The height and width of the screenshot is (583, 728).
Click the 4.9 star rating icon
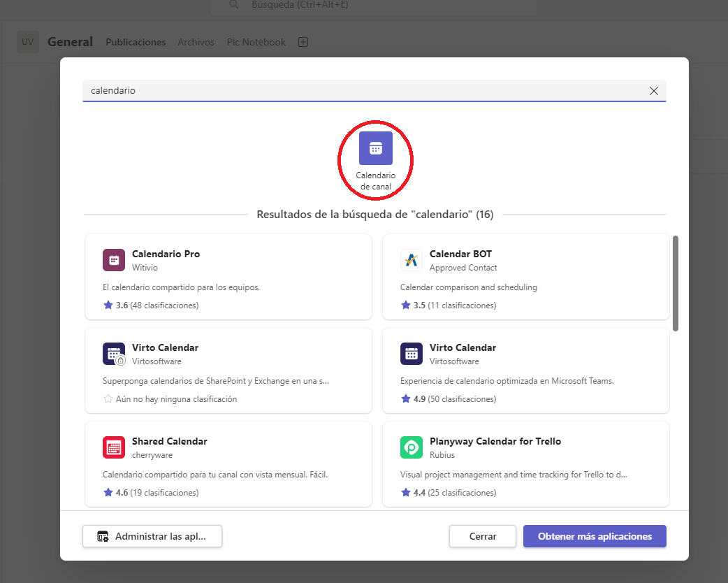tap(406, 399)
